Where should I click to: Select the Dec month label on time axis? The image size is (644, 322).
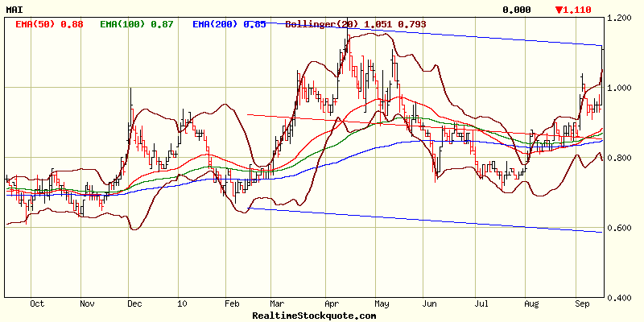(x=134, y=305)
